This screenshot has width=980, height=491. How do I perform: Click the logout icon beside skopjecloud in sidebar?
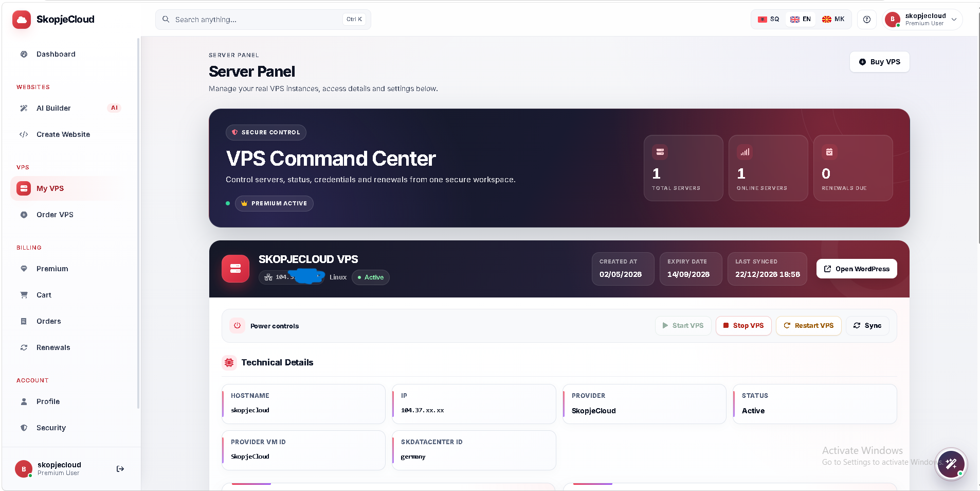point(120,469)
